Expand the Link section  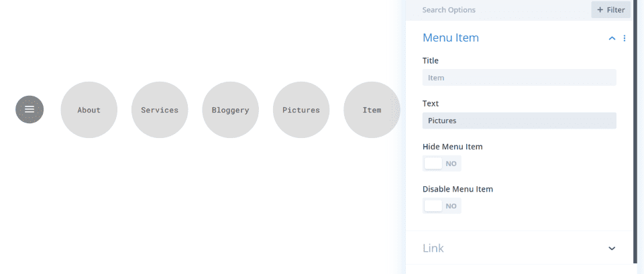tap(612, 248)
